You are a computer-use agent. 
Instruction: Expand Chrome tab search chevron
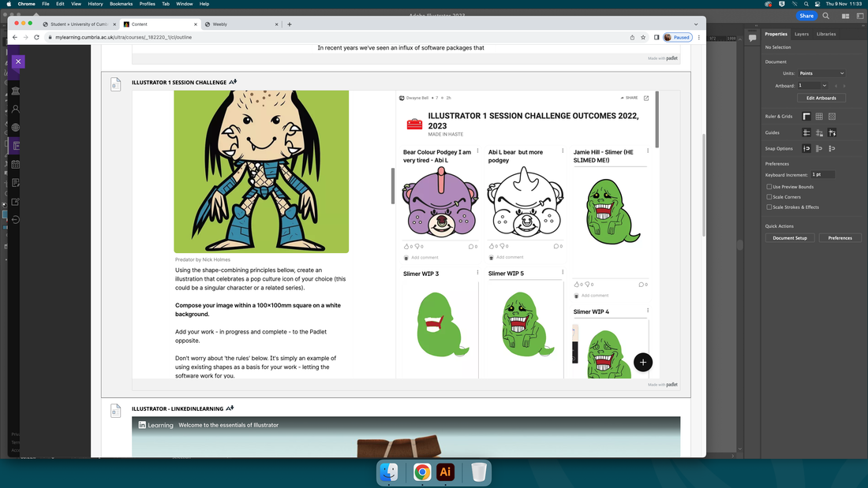[x=696, y=24]
